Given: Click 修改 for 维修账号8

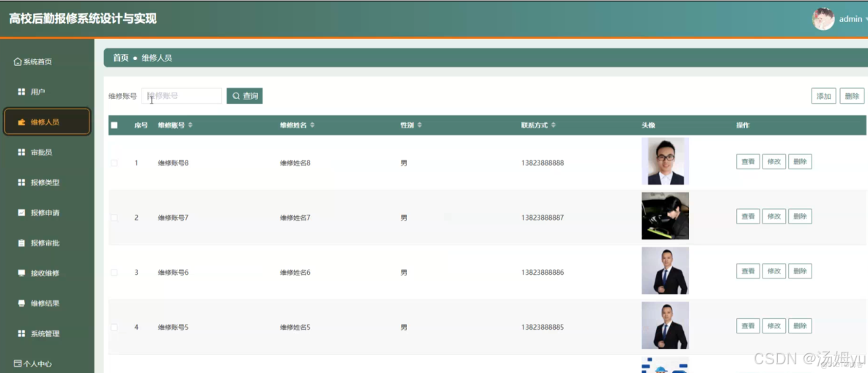Looking at the screenshot, I should 774,162.
